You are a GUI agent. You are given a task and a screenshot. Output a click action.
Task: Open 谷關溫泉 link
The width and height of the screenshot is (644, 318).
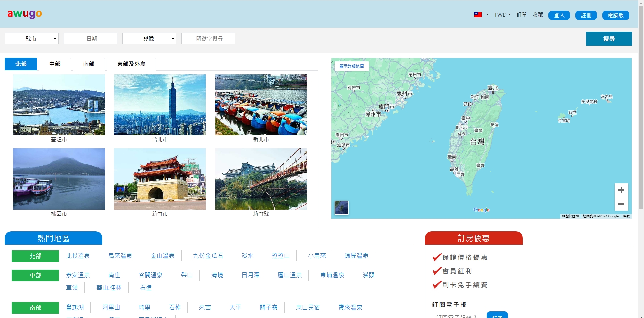(151, 275)
